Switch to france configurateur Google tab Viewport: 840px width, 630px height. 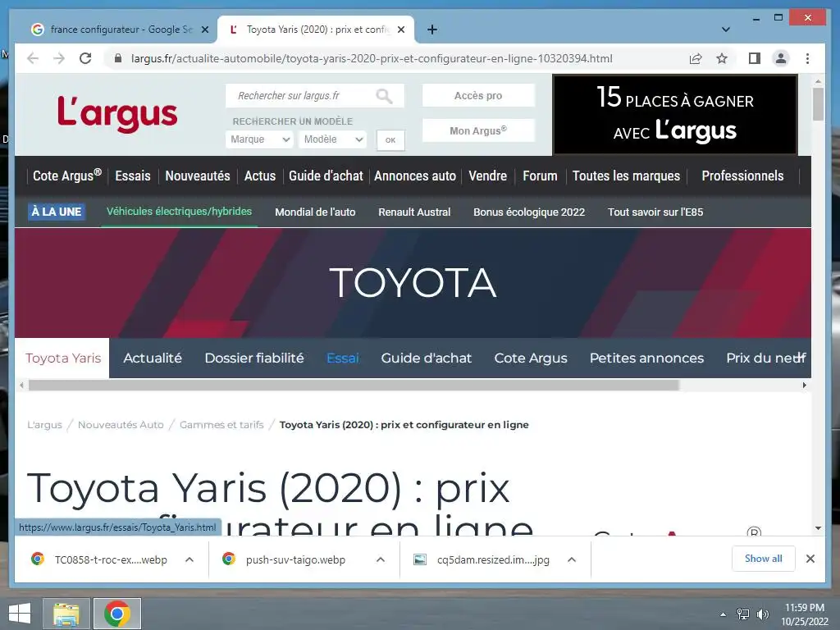[x=119, y=30]
